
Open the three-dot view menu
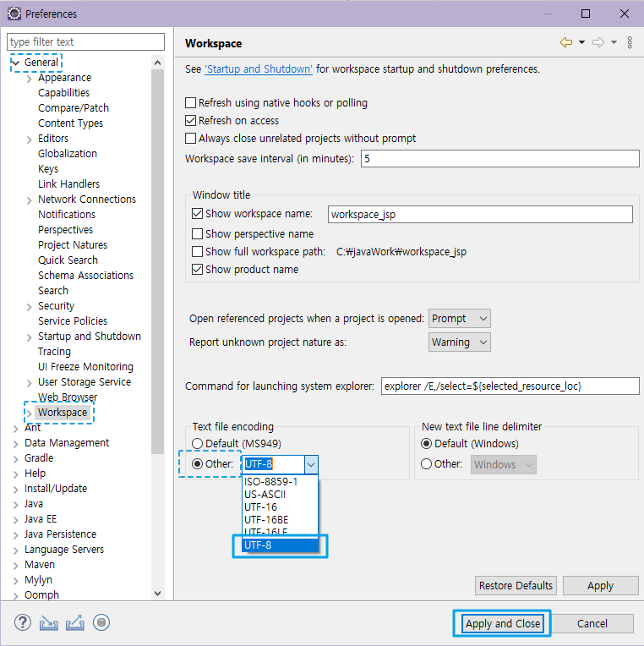pyautogui.click(x=630, y=42)
